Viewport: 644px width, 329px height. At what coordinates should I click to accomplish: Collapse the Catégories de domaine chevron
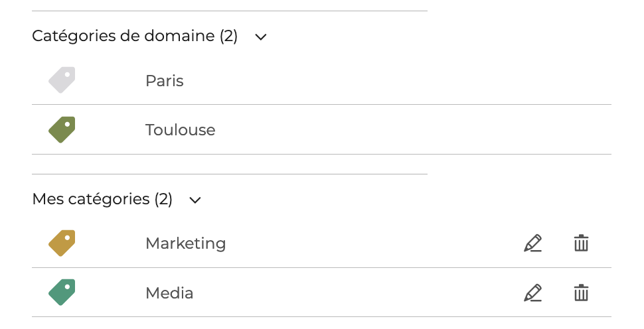261,37
